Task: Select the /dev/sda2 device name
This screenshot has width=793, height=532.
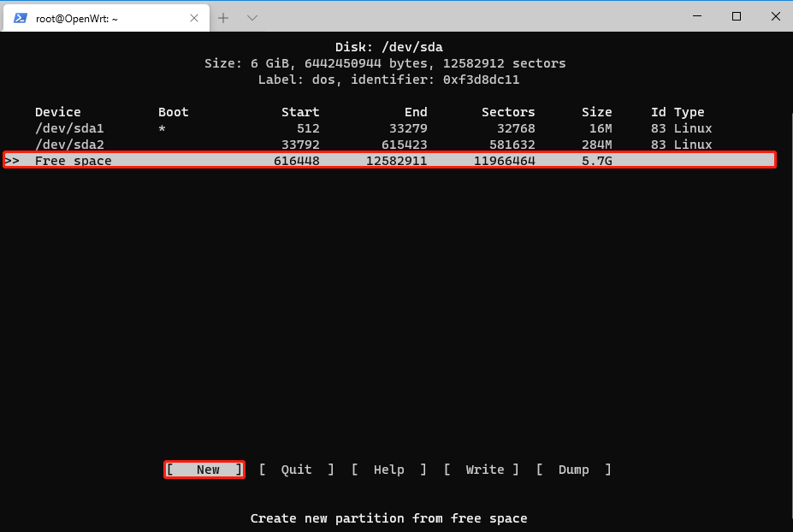Action: 69,145
